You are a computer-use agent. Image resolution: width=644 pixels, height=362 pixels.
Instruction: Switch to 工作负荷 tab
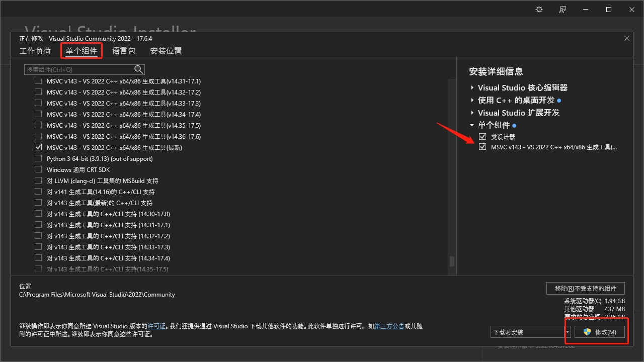coord(35,51)
